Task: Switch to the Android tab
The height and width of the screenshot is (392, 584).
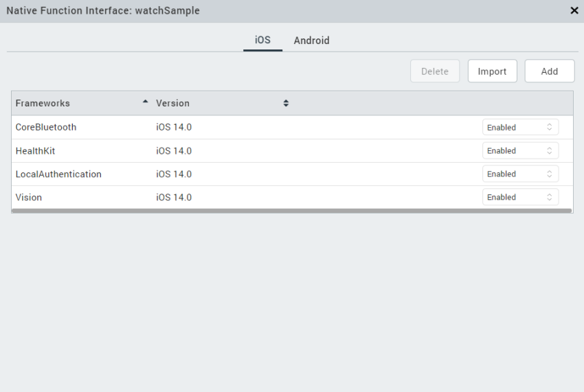Action: [x=311, y=41]
